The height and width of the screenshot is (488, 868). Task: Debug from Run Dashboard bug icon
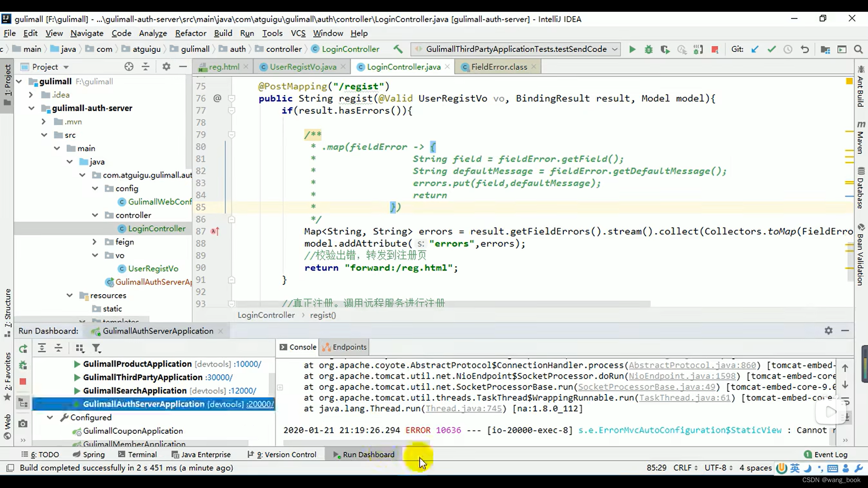[23, 365]
